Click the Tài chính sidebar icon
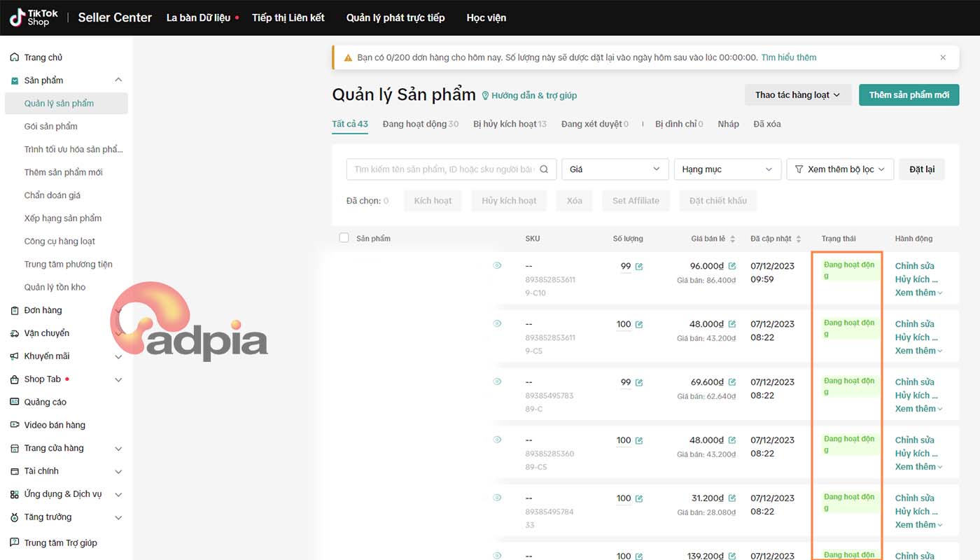 tap(15, 471)
